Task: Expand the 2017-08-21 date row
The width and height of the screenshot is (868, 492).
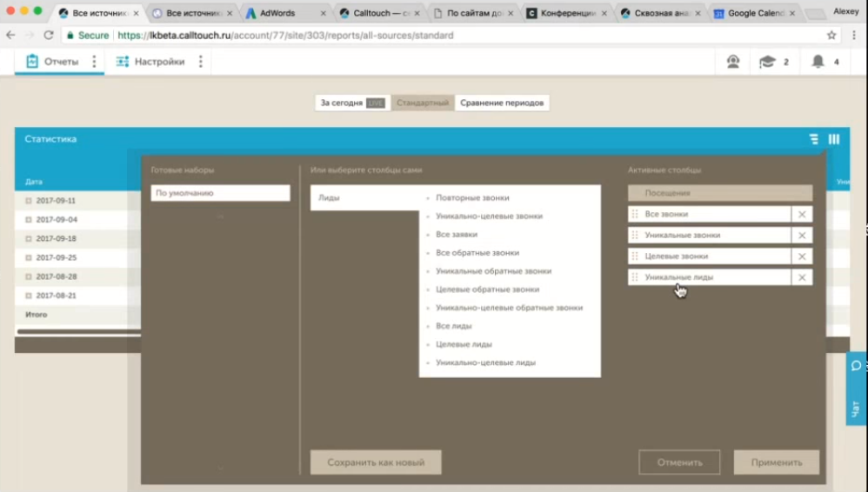Action: coord(28,296)
